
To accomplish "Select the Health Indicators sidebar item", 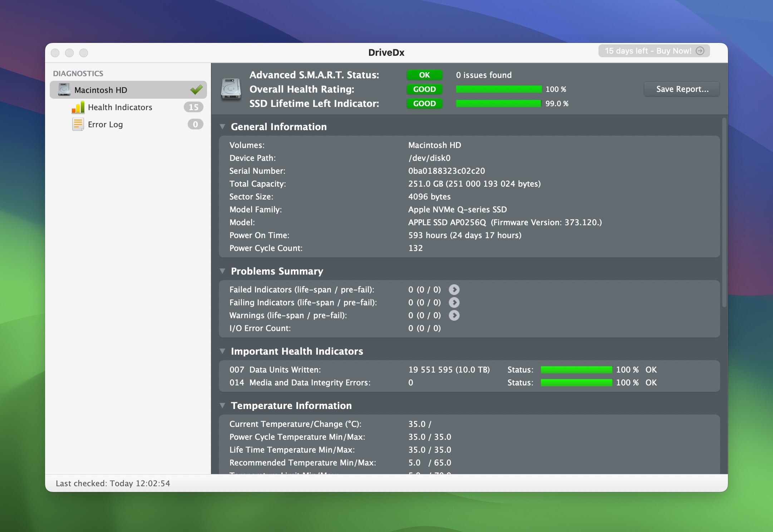I will [x=120, y=107].
